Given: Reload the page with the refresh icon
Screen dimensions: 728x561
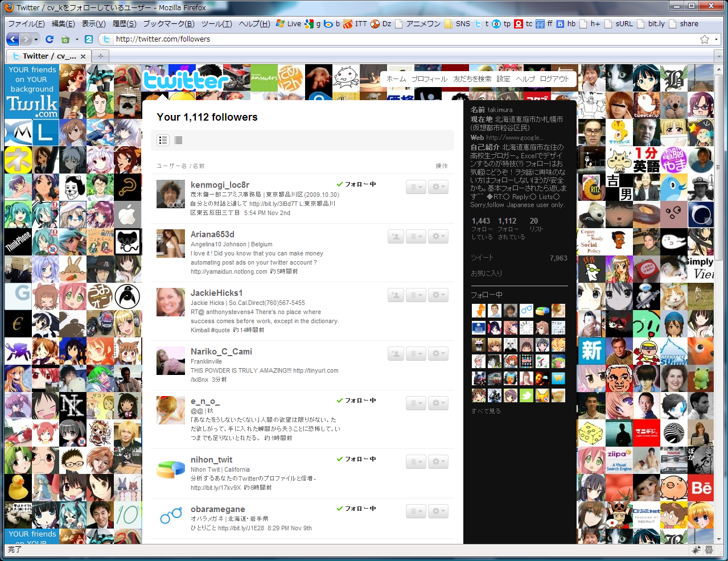Looking at the screenshot, I should pyautogui.click(x=50, y=39).
